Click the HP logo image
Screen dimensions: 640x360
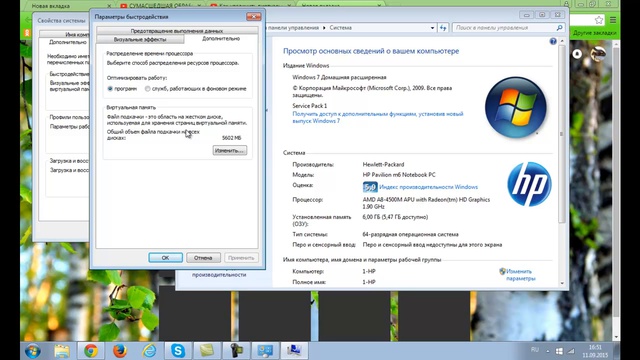tap(529, 184)
